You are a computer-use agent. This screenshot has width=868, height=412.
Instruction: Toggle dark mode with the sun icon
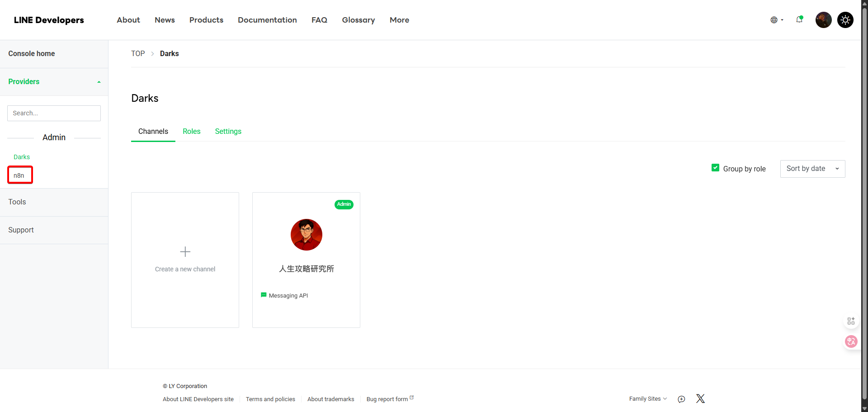pos(845,20)
